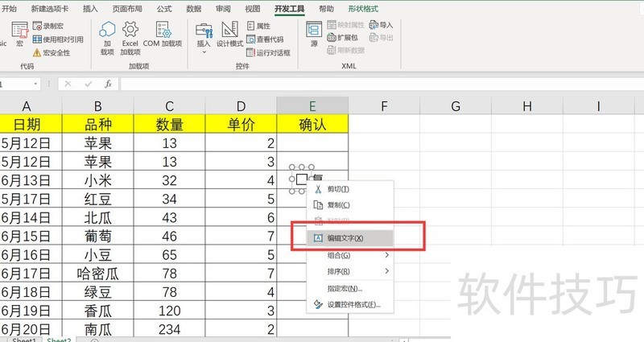Open the Formulas (公式) tab
This screenshot has width=644, height=342.
pos(164,8)
